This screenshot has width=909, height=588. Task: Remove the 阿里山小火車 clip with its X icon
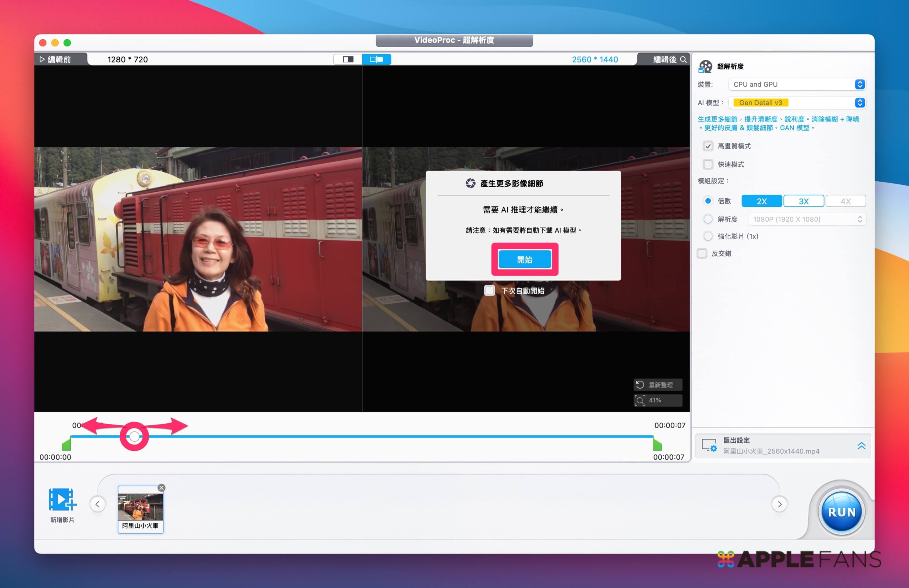click(x=161, y=488)
